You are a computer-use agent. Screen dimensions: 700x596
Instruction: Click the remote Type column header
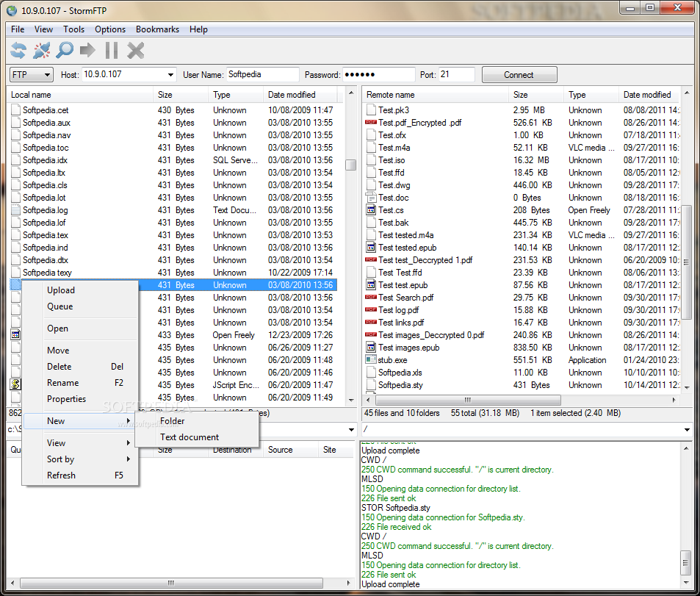click(591, 95)
